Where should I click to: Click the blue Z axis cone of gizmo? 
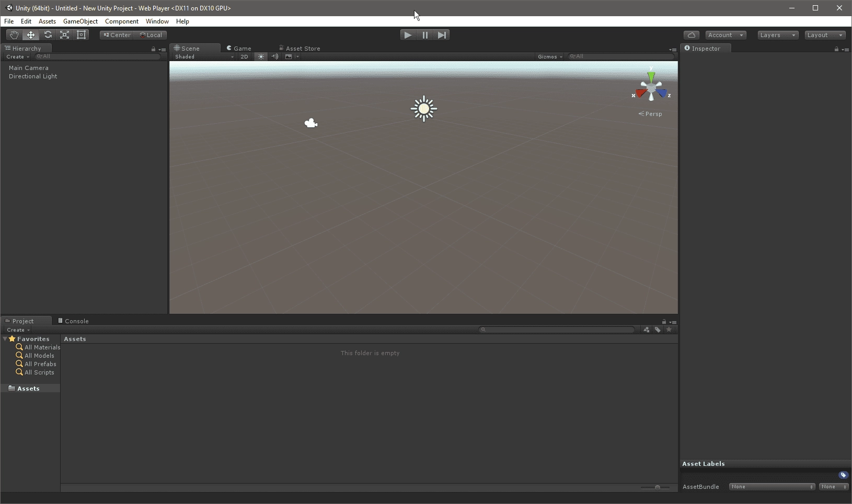(x=662, y=93)
